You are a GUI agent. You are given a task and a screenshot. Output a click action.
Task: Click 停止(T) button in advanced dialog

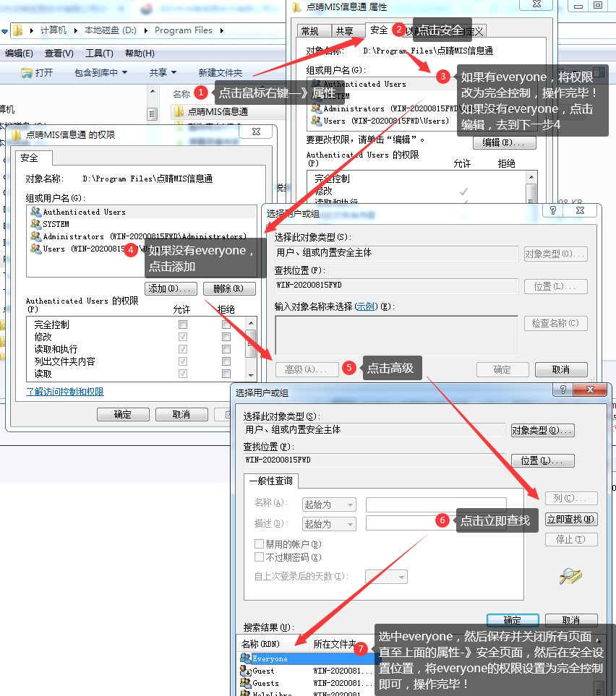pos(571,539)
